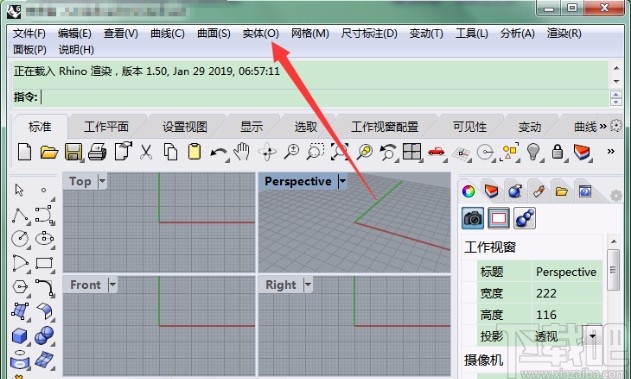Click the blue spheres properties icon
Screen dimensions: 631x379
tap(525, 218)
